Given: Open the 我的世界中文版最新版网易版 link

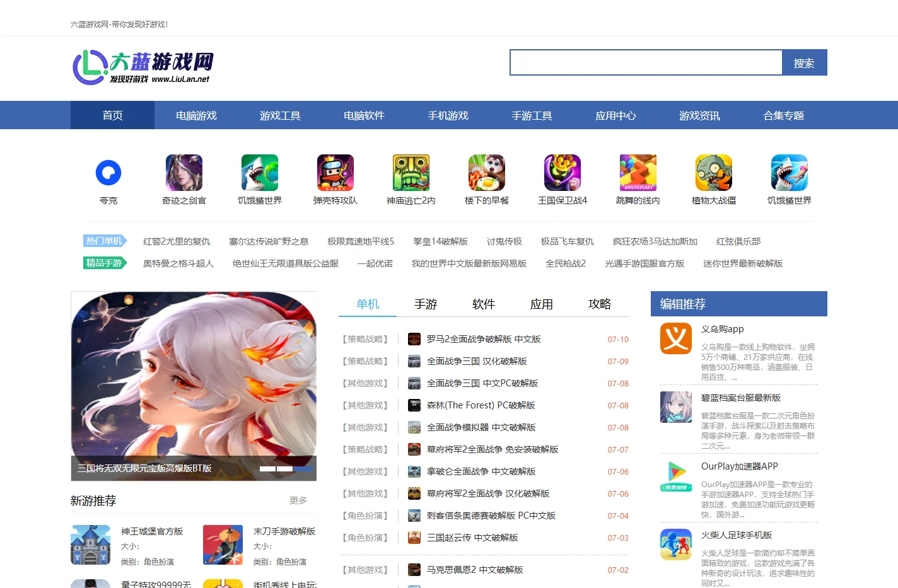Looking at the screenshot, I should [x=469, y=263].
